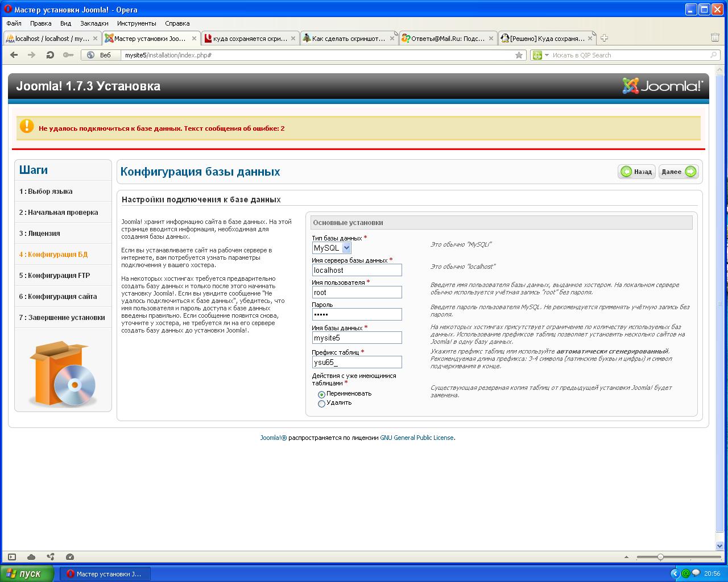
Task: Switch to the 'куда сохраняется скри…' tab
Action: click(x=250, y=39)
